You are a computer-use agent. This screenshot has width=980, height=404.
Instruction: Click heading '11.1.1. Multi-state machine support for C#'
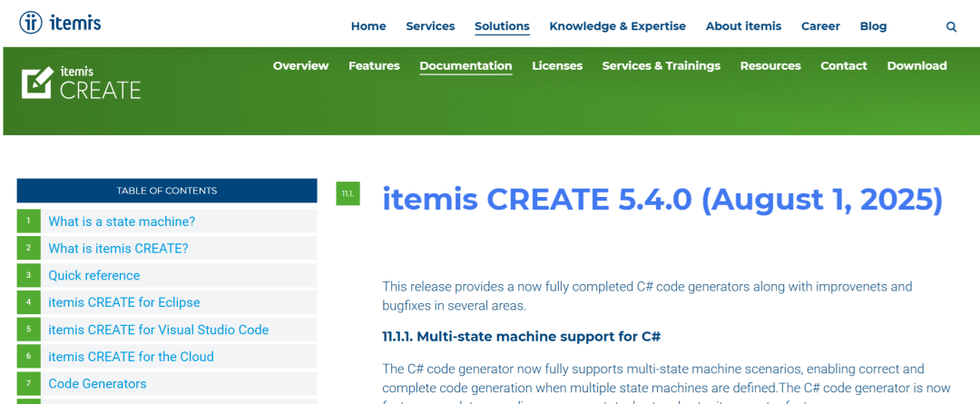click(x=521, y=337)
